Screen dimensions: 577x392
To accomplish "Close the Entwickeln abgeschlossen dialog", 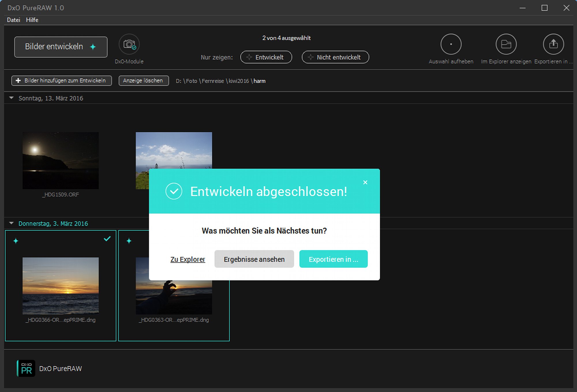I will [365, 182].
